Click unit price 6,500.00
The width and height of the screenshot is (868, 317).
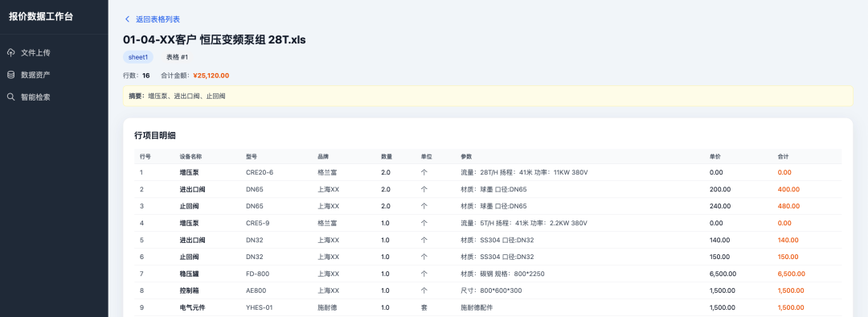coord(723,274)
